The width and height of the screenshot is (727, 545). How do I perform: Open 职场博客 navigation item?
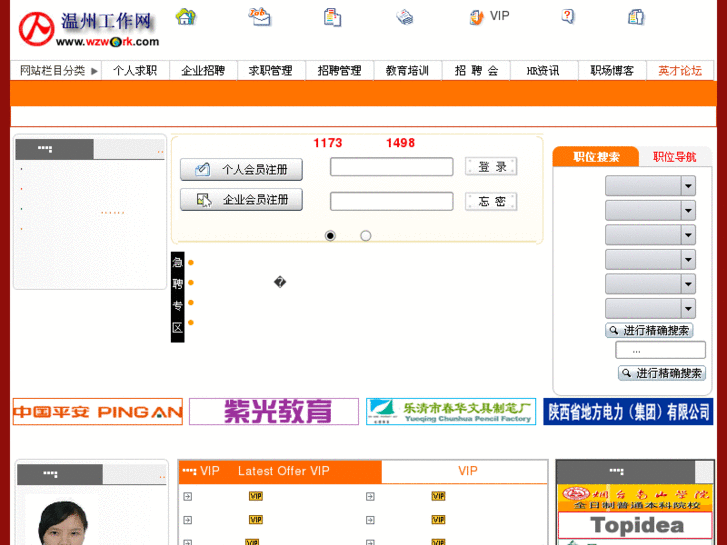coord(612,71)
